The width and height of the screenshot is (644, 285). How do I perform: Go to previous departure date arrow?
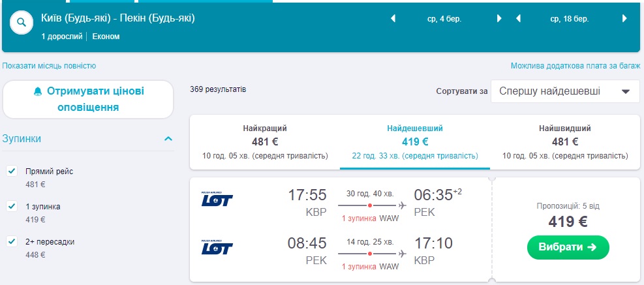(393, 19)
